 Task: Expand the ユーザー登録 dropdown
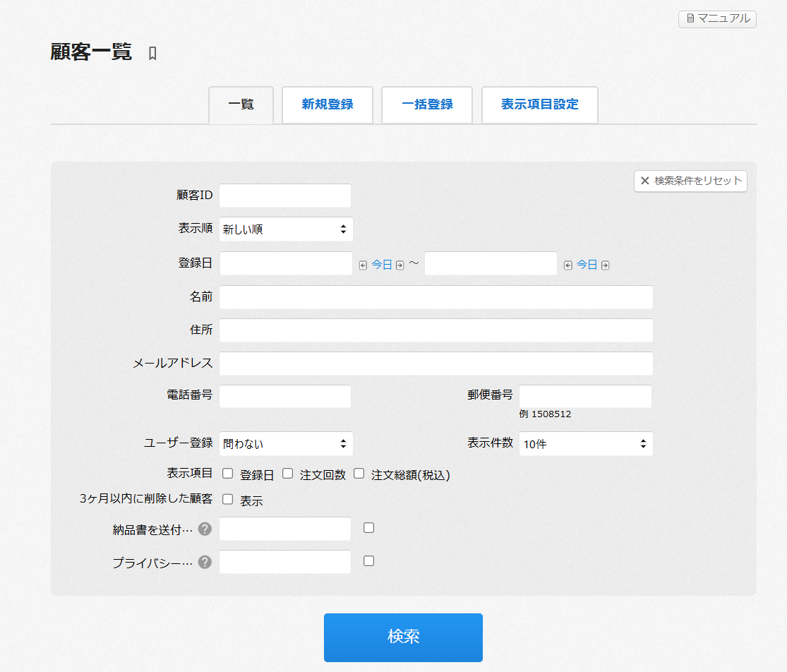click(x=286, y=444)
